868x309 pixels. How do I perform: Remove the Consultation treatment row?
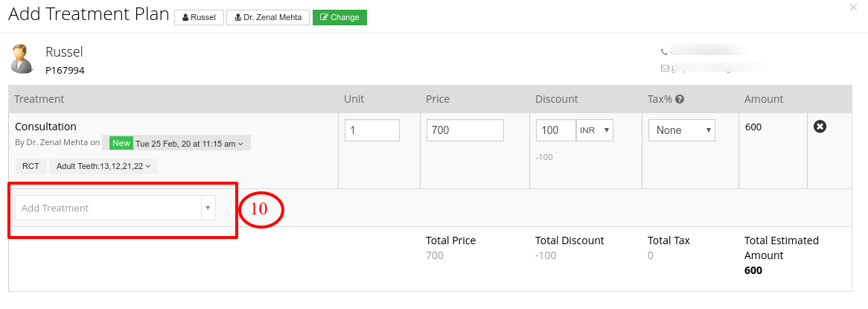pyautogui.click(x=820, y=127)
